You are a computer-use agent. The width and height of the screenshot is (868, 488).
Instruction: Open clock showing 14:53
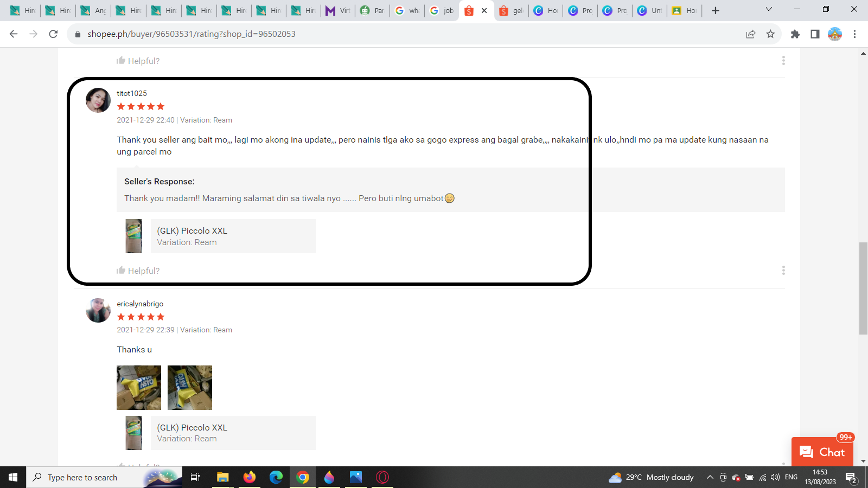(820, 477)
